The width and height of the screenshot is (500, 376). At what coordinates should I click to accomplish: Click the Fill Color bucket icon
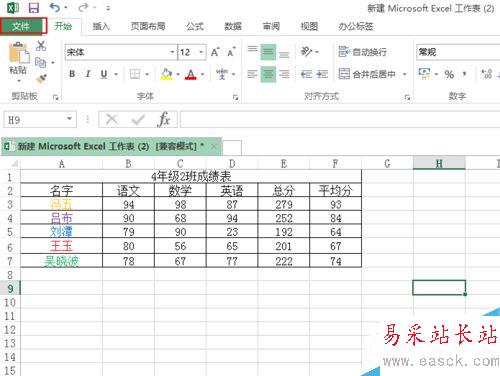click(166, 74)
